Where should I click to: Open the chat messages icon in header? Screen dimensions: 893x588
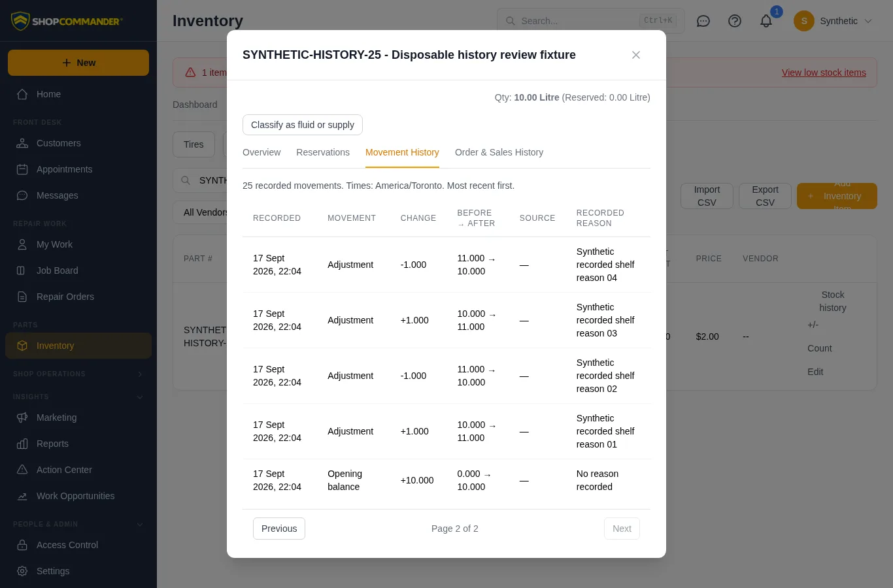pos(703,21)
